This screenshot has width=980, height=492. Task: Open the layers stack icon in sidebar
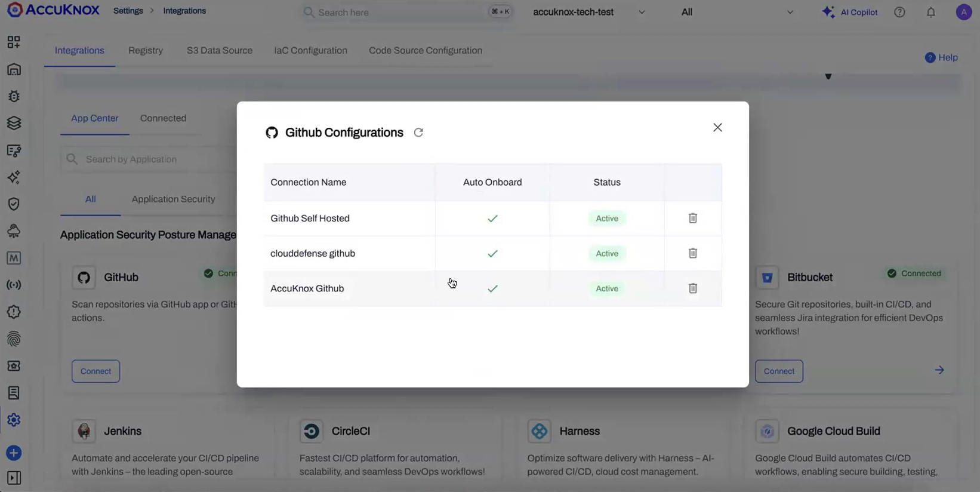14,123
